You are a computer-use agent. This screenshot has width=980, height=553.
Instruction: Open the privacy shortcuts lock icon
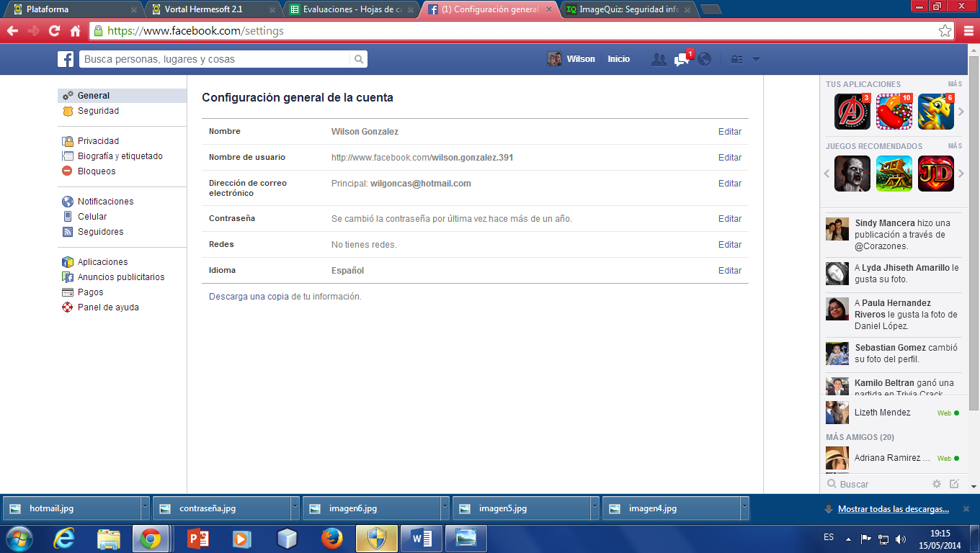point(736,59)
